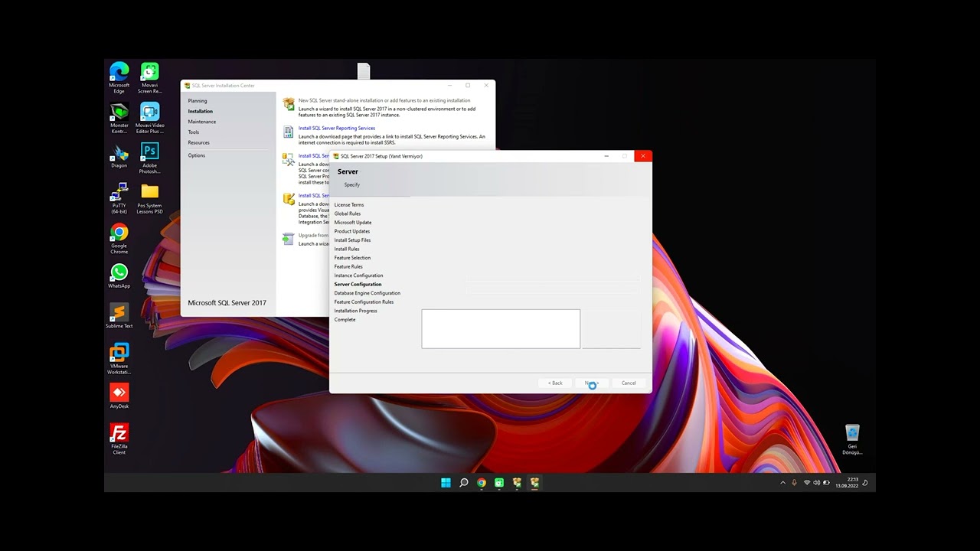
Task: Select the Dragon desktop icon
Action: (119, 156)
